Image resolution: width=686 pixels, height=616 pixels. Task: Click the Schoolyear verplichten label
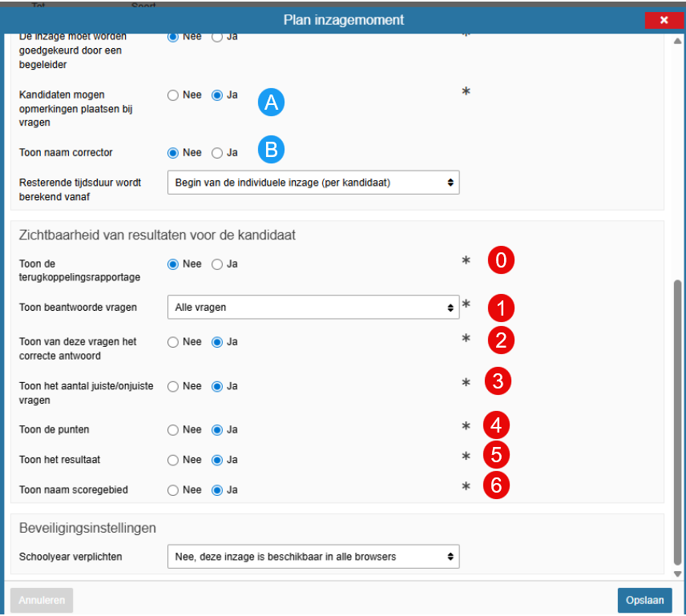(x=71, y=557)
